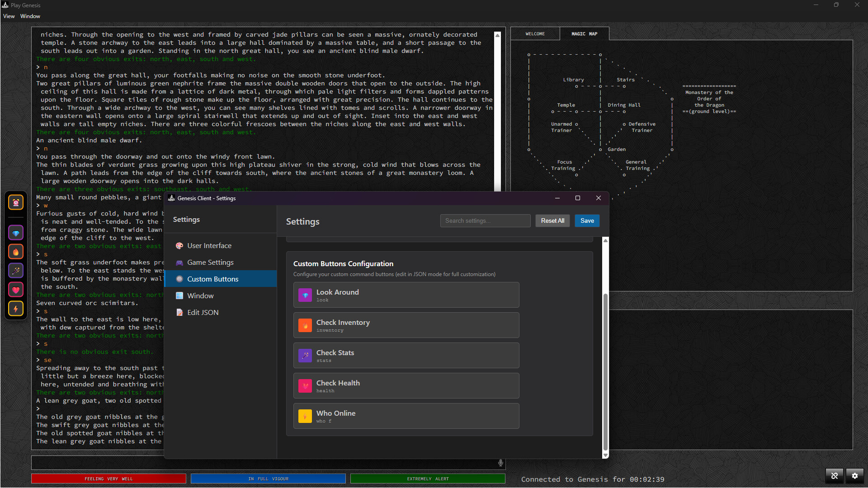Click the flame sidebar button
The width and height of the screenshot is (868, 488).
click(x=16, y=252)
